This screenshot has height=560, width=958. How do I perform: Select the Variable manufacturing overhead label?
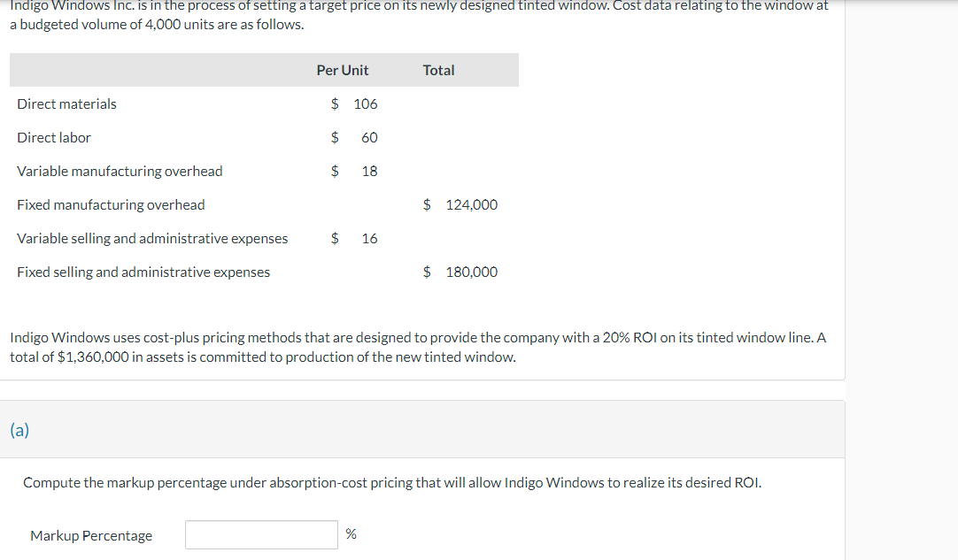120,171
